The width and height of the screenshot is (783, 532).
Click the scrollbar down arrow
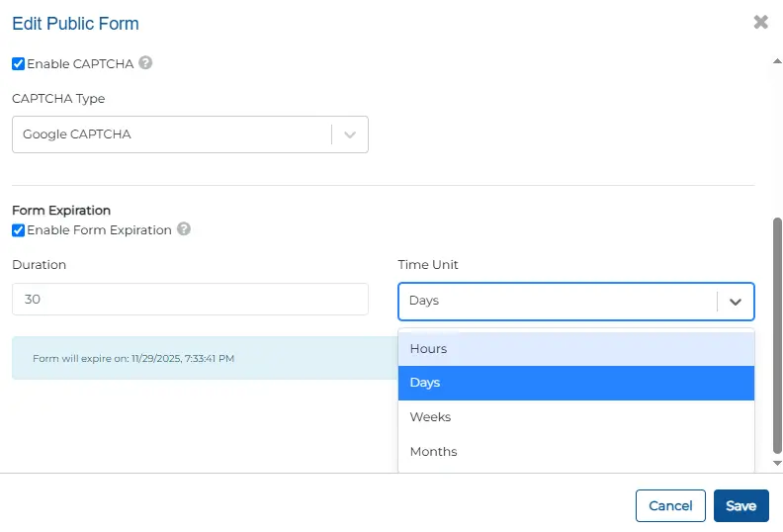776,462
